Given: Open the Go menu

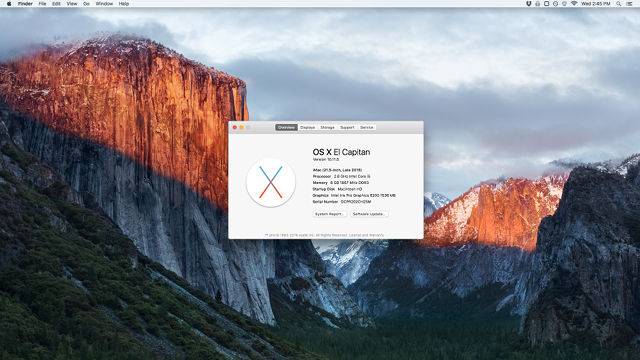Looking at the screenshot, I should (x=87, y=4).
